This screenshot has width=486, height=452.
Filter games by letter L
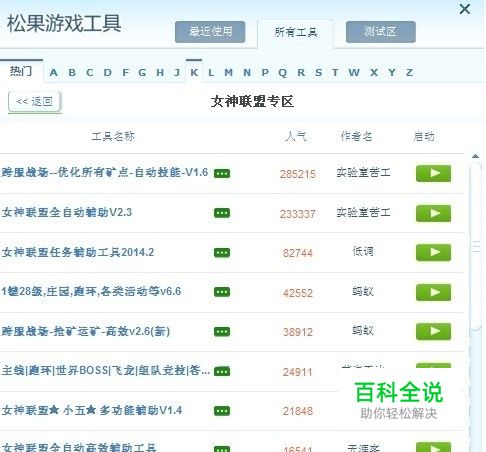211,73
